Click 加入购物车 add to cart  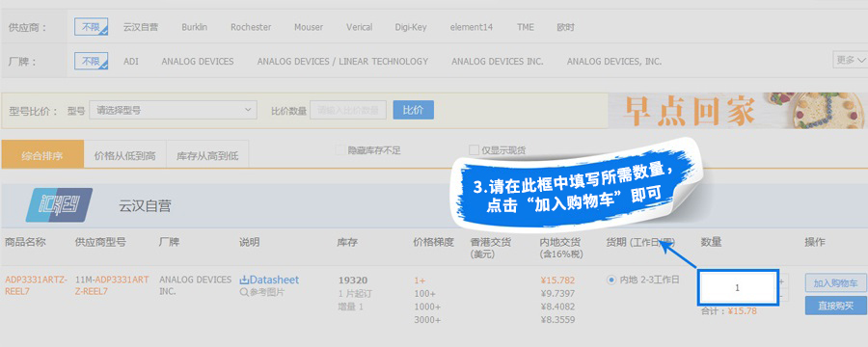(836, 282)
